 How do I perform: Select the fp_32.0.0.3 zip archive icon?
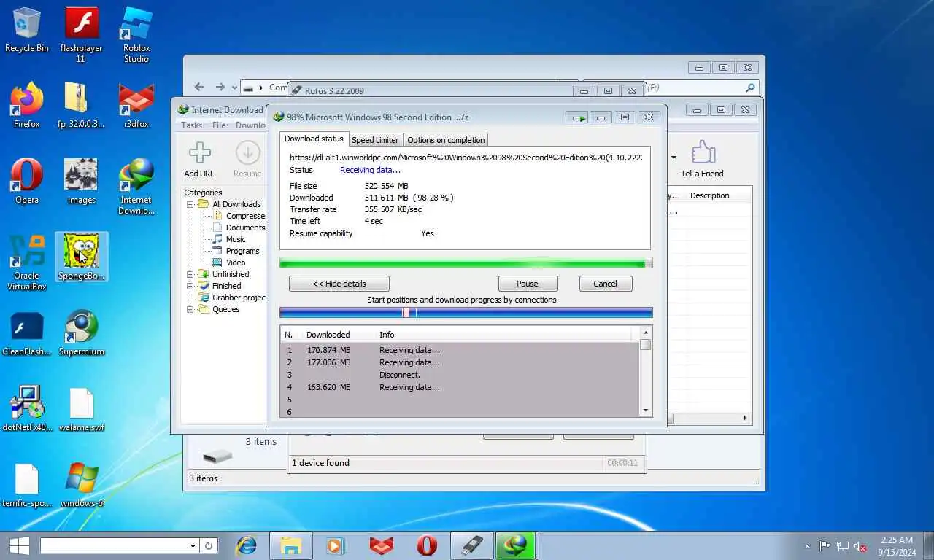81,106
